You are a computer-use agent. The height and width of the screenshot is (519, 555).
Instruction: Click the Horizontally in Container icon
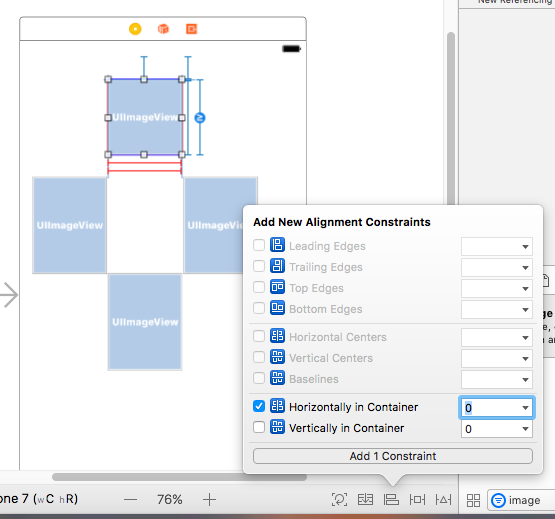278,406
